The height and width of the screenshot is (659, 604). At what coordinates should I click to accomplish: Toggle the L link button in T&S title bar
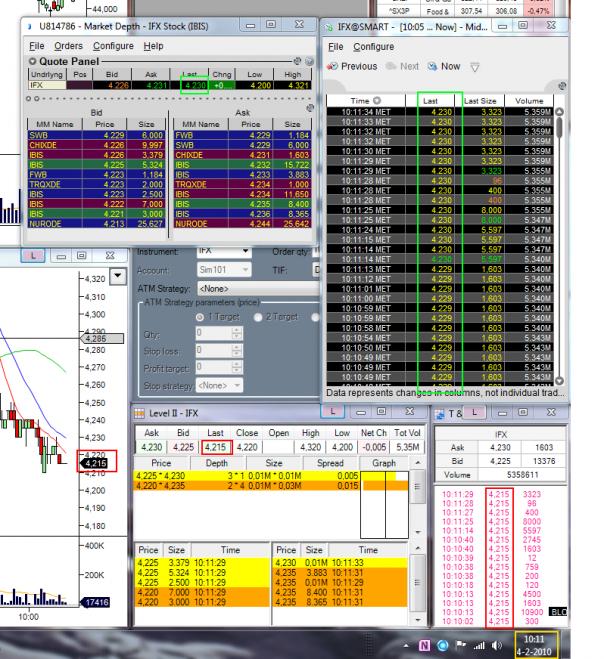point(475,412)
